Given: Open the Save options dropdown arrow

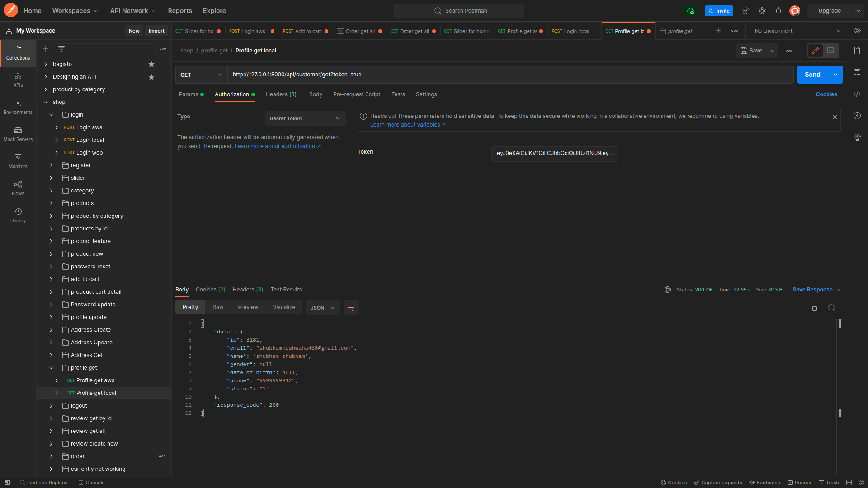Looking at the screenshot, I should point(773,51).
